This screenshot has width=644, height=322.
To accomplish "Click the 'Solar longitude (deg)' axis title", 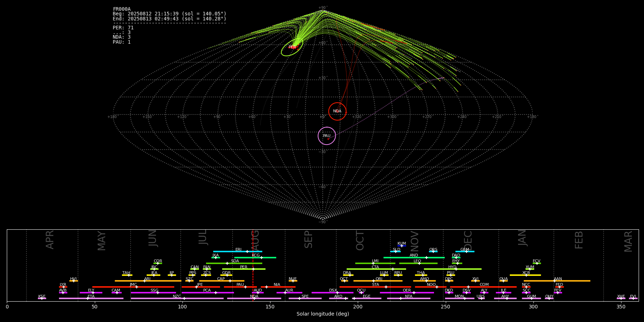I will coord(323,314).
